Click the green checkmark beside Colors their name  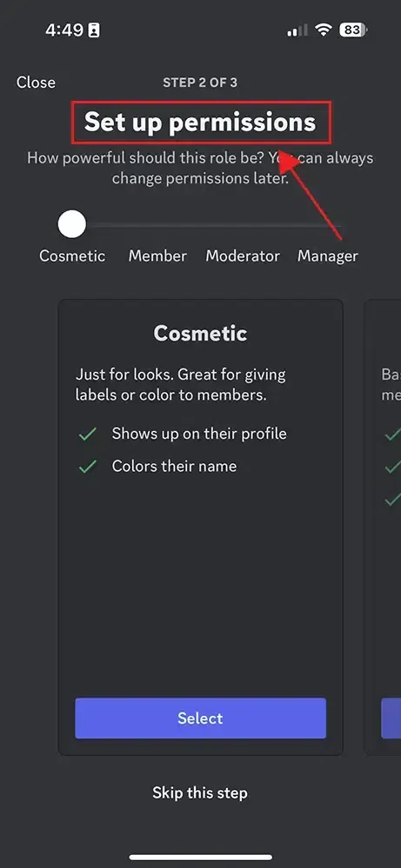tap(88, 467)
